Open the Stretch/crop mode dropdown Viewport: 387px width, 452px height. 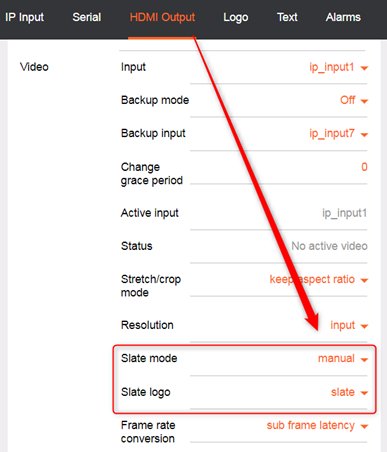point(318,279)
